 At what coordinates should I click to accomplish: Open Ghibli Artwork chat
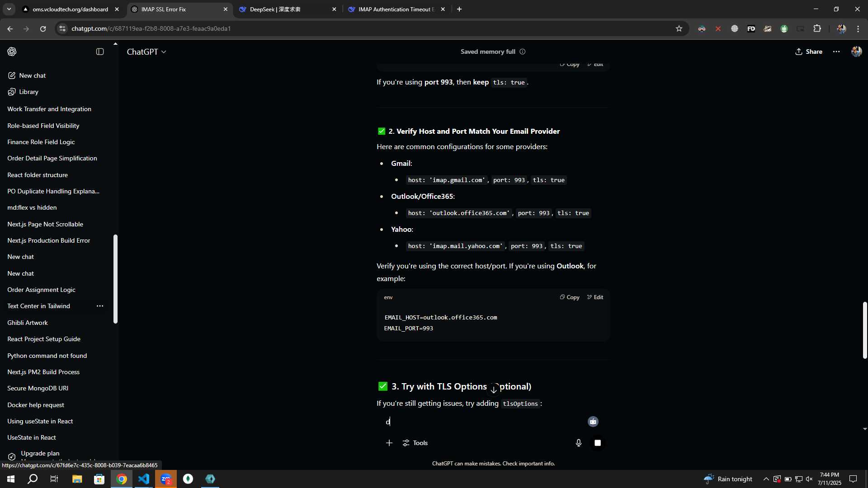coord(28,323)
